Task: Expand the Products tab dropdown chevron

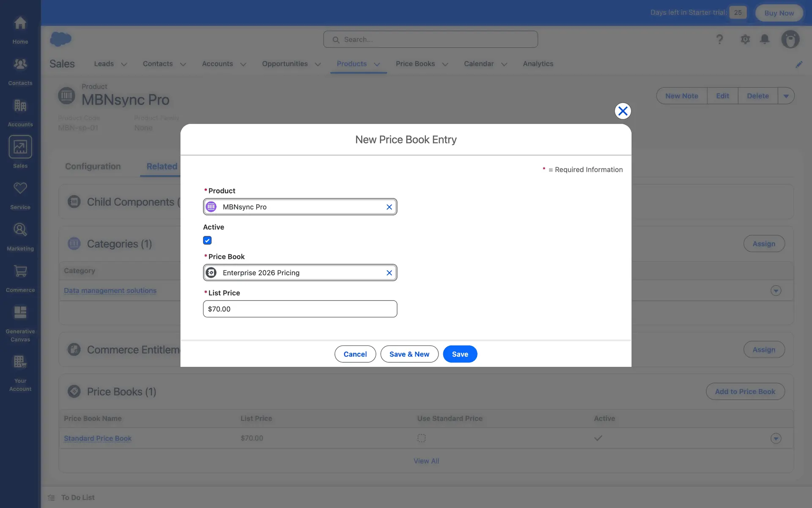Action: pos(377,64)
